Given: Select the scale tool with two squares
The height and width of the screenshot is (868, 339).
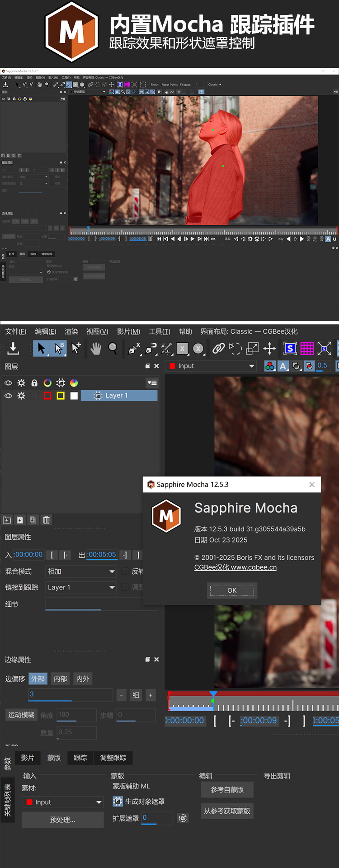Looking at the screenshot, I should point(252,348).
